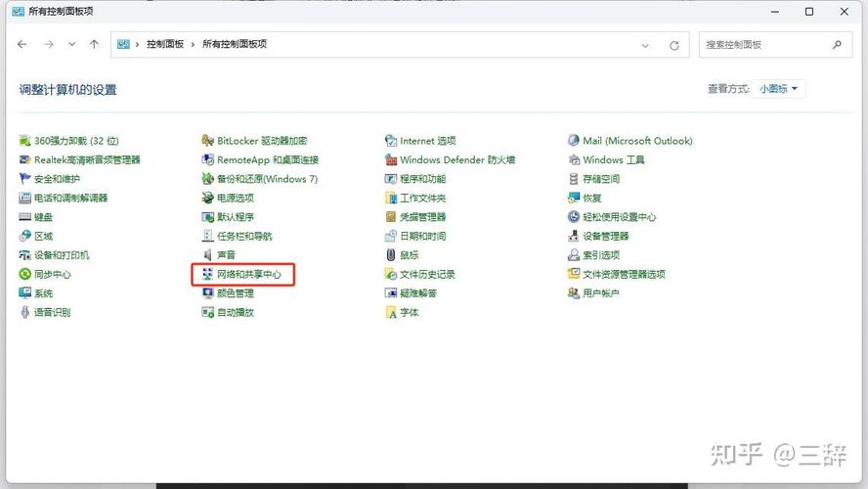Screen dimensions: 868x489
Task: Go up one level arrow
Action: point(94,44)
